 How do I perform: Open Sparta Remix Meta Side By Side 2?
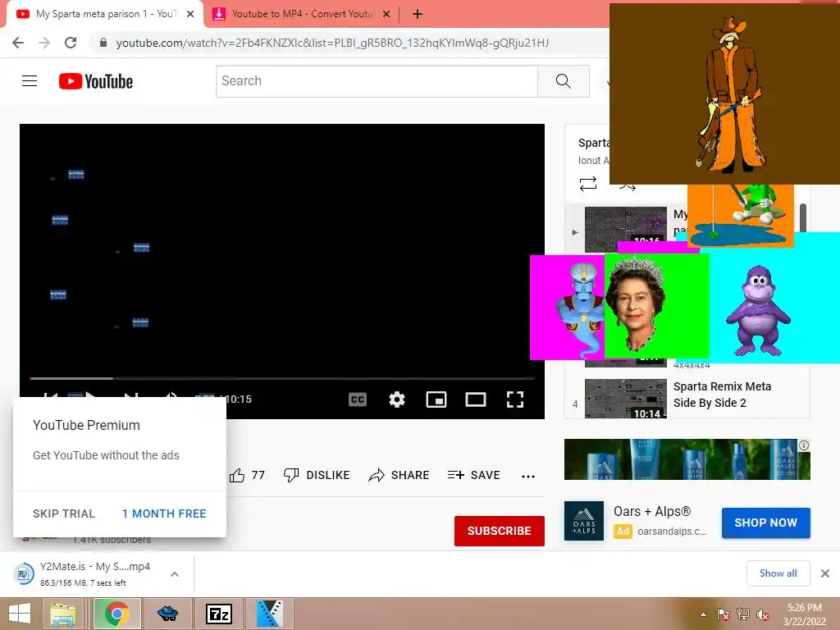tap(722, 395)
